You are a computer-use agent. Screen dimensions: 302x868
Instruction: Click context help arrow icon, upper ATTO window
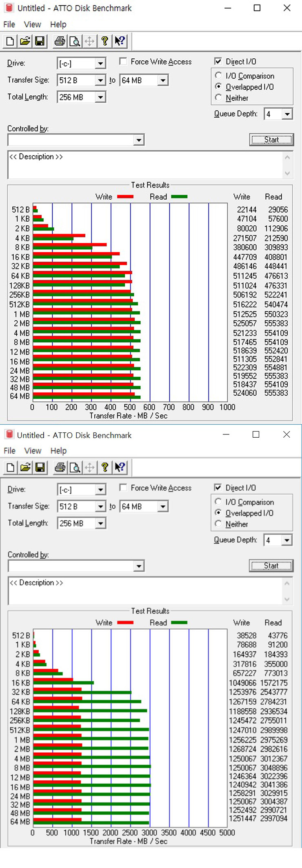pos(120,41)
